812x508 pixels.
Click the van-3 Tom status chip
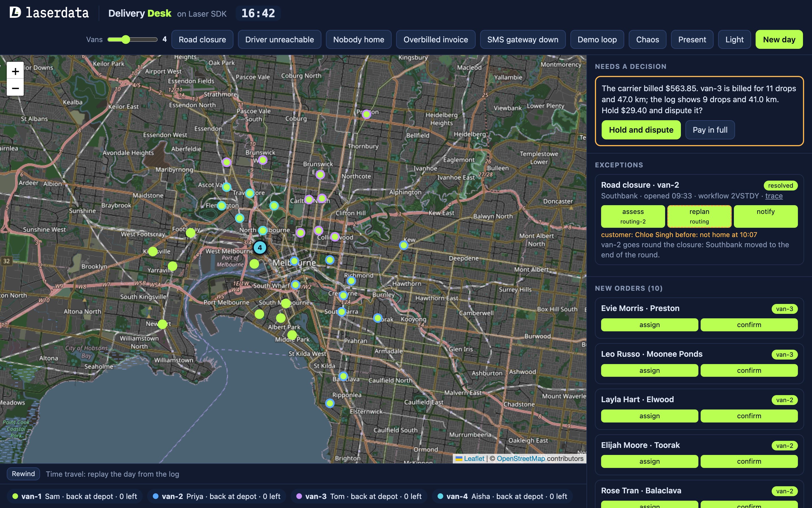click(359, 496)
